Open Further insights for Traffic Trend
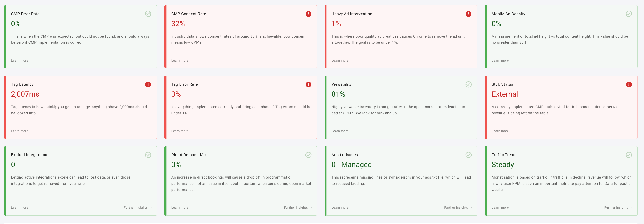This screenshot has width=644, height=224. click(x=618, y=207)
